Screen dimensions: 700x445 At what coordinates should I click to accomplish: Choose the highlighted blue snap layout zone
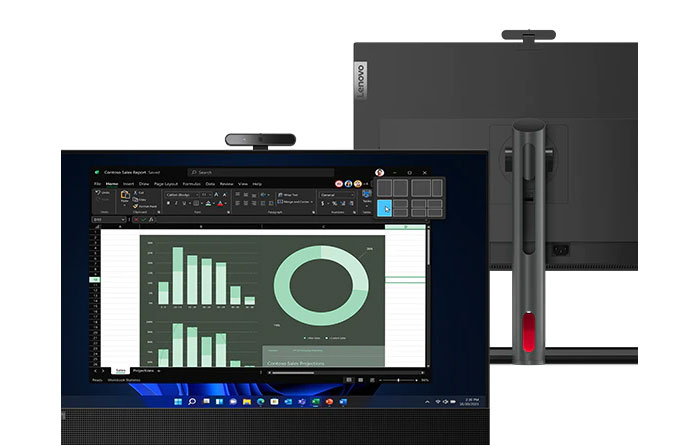tap(384, 208)
